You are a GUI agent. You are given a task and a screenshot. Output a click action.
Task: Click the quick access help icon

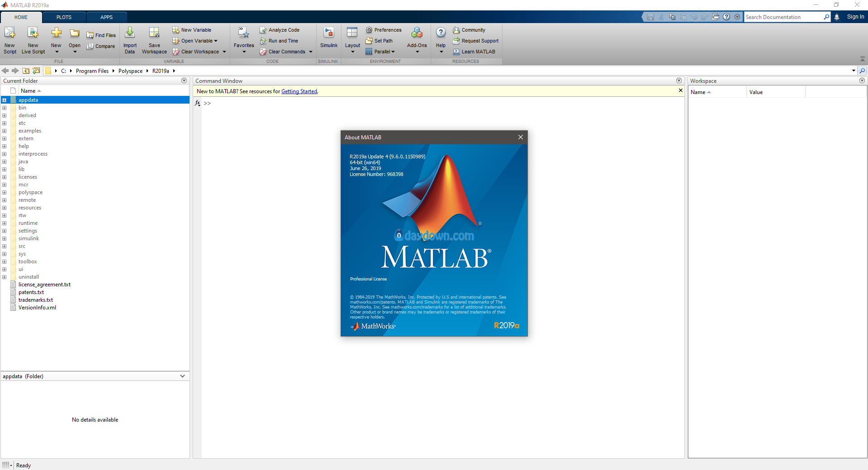[x=726, y=17]
